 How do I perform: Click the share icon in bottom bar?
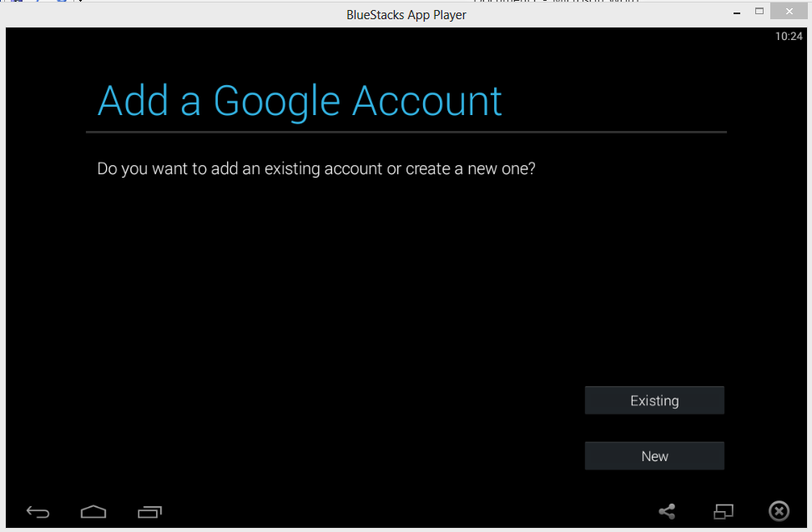pyautogui.click(x=667, y=511)
